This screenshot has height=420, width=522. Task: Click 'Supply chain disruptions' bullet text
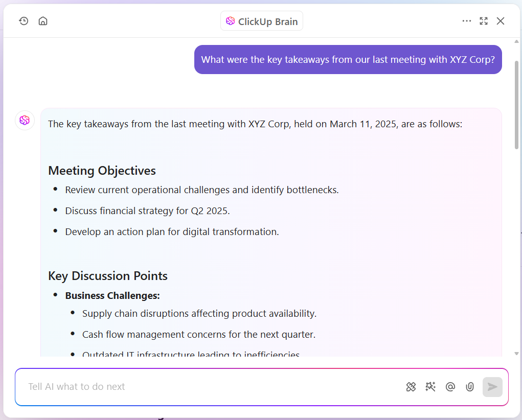click(199, 314)
